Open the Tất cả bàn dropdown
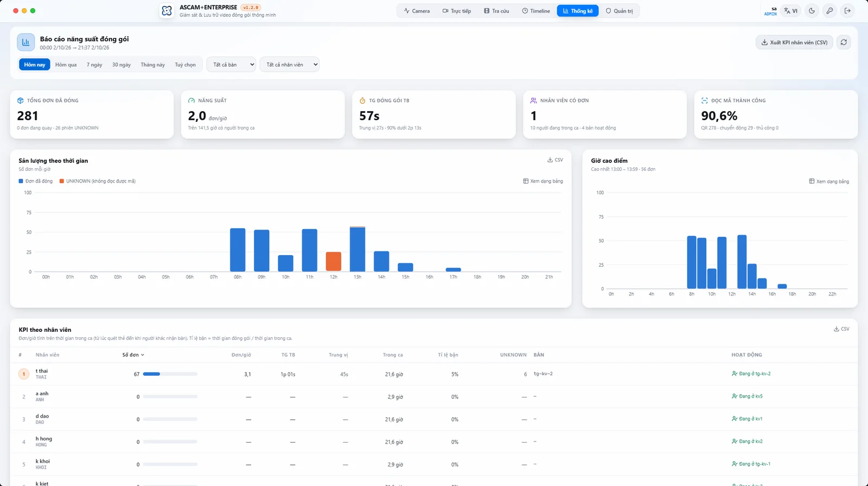 [231, 65]
